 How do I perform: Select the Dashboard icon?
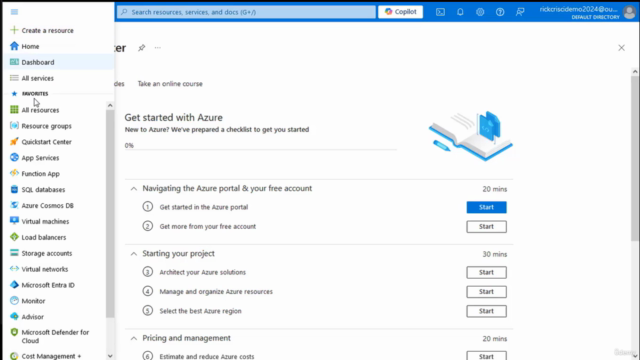coord(14,62)
